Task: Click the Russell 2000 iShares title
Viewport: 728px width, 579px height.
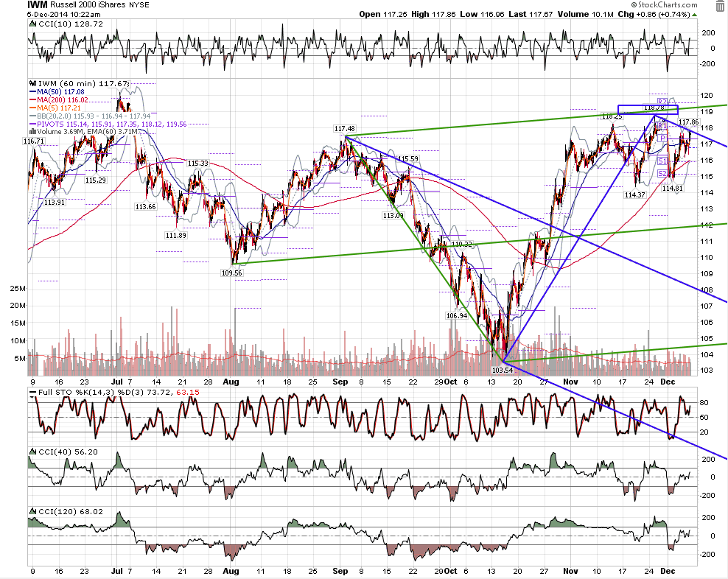Action: pos(88,4)
